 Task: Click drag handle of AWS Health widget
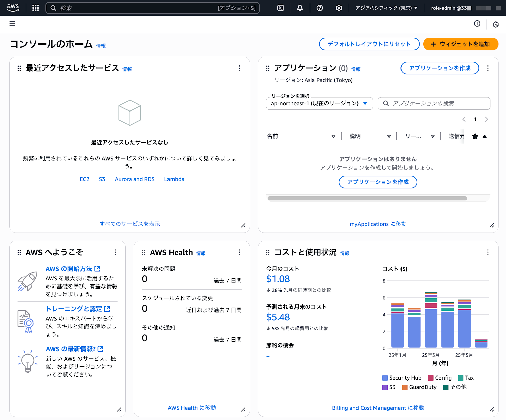(143, 252)
